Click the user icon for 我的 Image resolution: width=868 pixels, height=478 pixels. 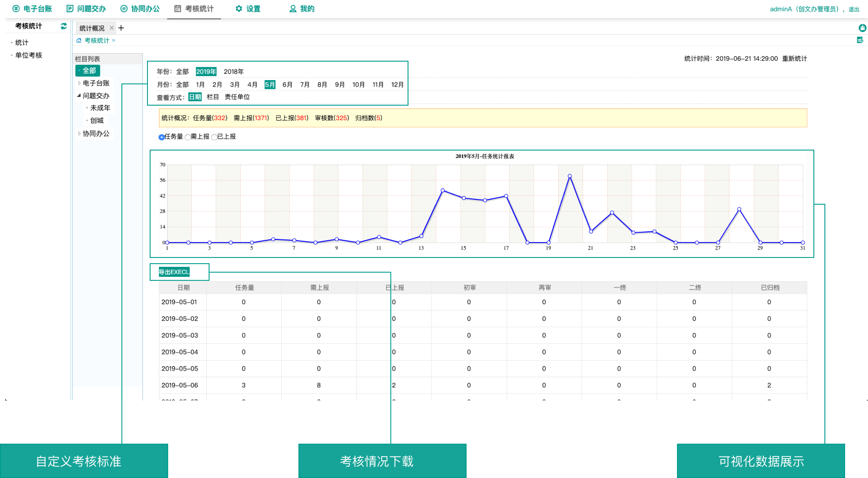point(293,9)
